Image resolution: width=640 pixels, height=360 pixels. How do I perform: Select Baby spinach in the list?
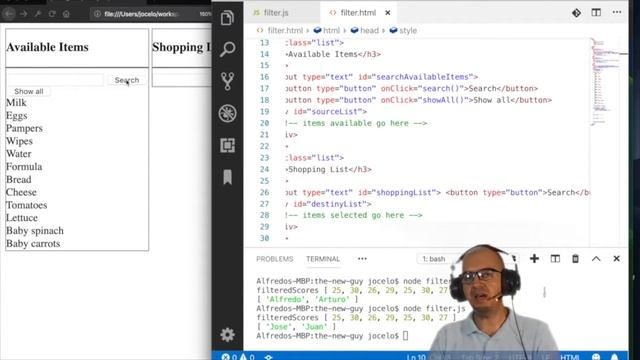[x=35, y=231]
